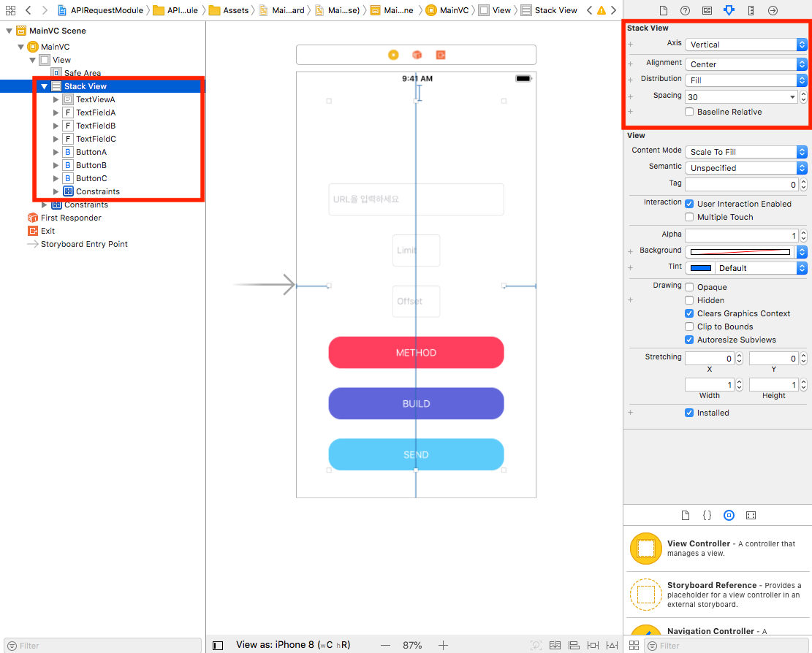This screenshot has height=653, width=812.
Task: Show the Connections inspector
Action: click(x=773, y=10)
